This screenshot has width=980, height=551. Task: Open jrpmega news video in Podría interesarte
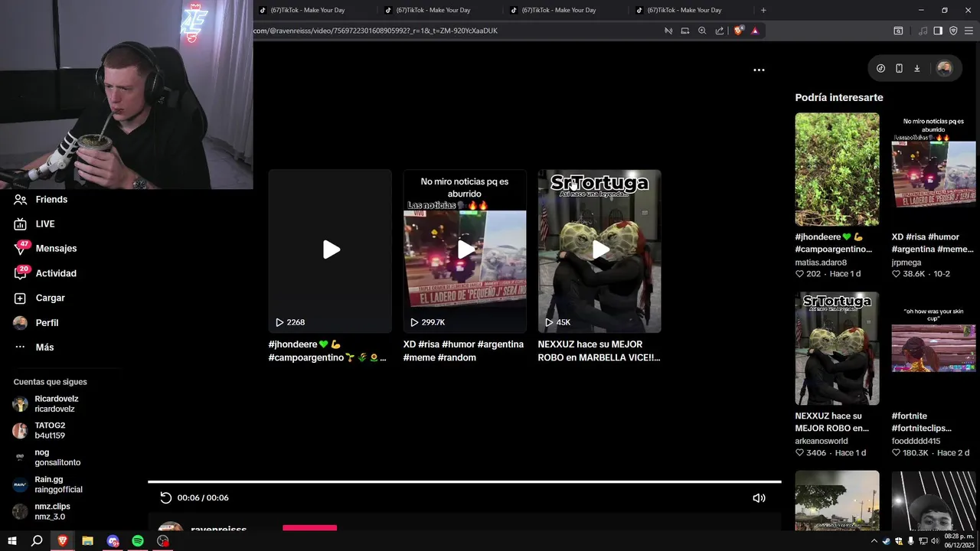933,169
